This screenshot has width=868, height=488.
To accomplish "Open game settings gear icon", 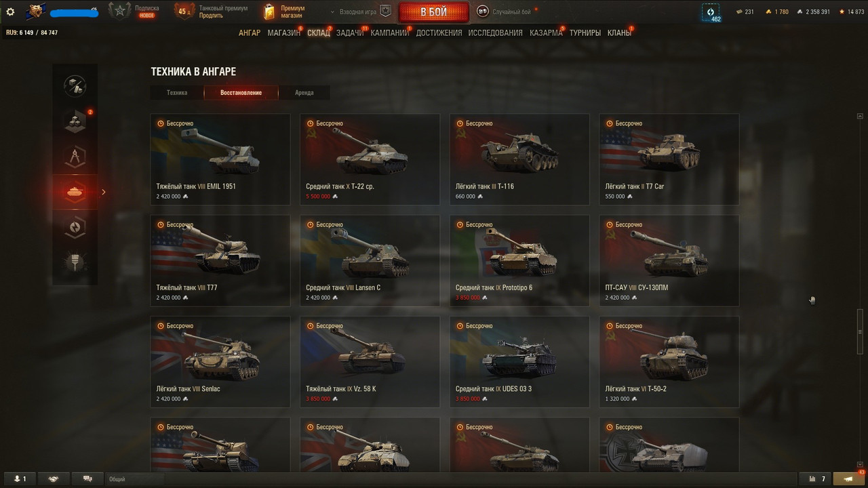I will [x=10, y=12].
